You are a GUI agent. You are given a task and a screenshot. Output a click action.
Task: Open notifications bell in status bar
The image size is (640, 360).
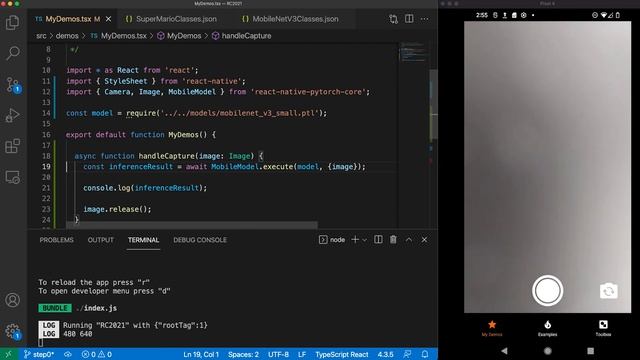[x=425, y=354]
